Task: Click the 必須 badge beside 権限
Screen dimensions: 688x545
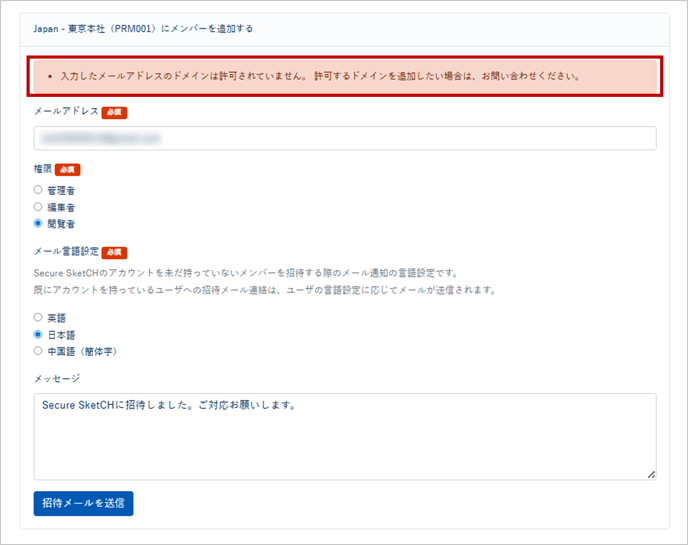Action: click(x=67, y=170)
